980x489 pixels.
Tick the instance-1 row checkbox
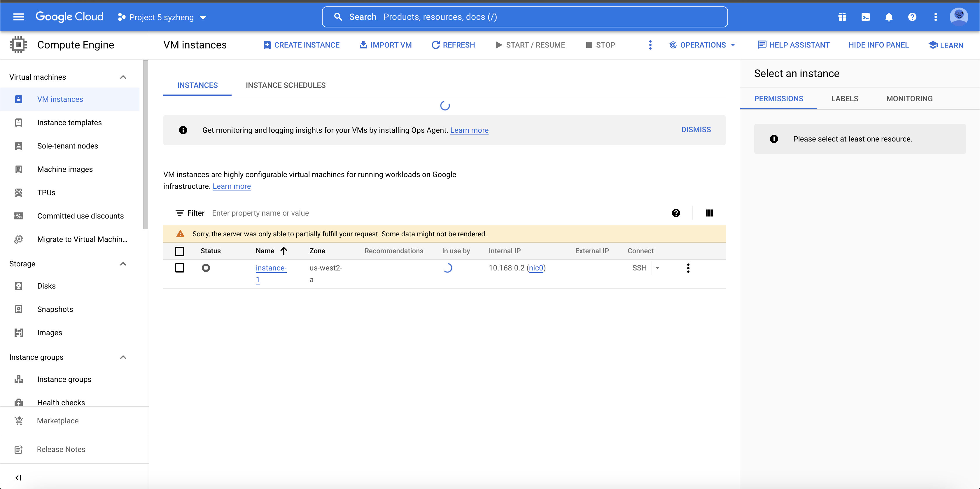click(x=180, y=268)
